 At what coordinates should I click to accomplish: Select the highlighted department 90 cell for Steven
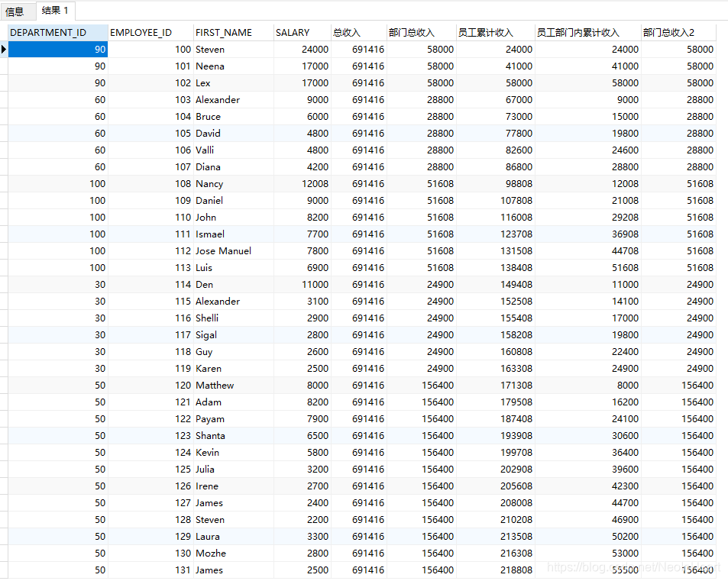pos(58,49)
